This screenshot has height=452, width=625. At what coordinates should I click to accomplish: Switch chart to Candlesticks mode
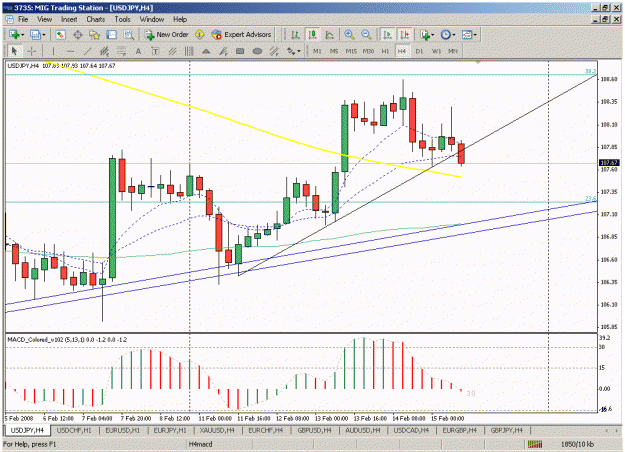click(312, 35)
